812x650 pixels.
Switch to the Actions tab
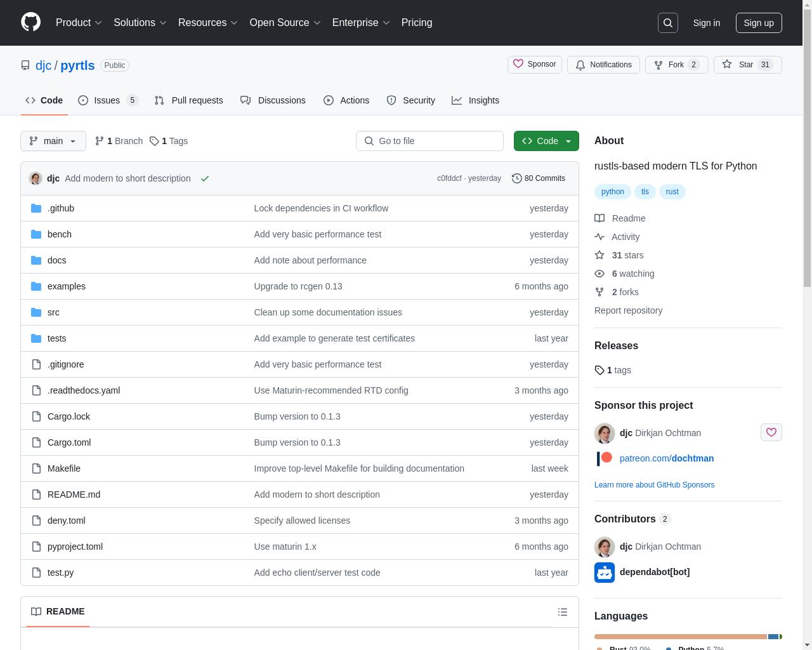pos(346,100)
